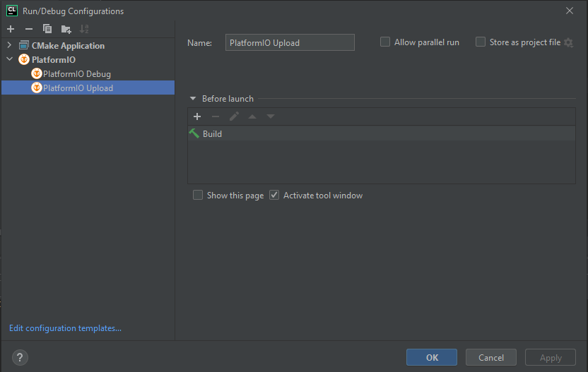The image size is (588, 372).
Task: Click the PlatformIO Debug alien icon
Action: coord(36,73)
